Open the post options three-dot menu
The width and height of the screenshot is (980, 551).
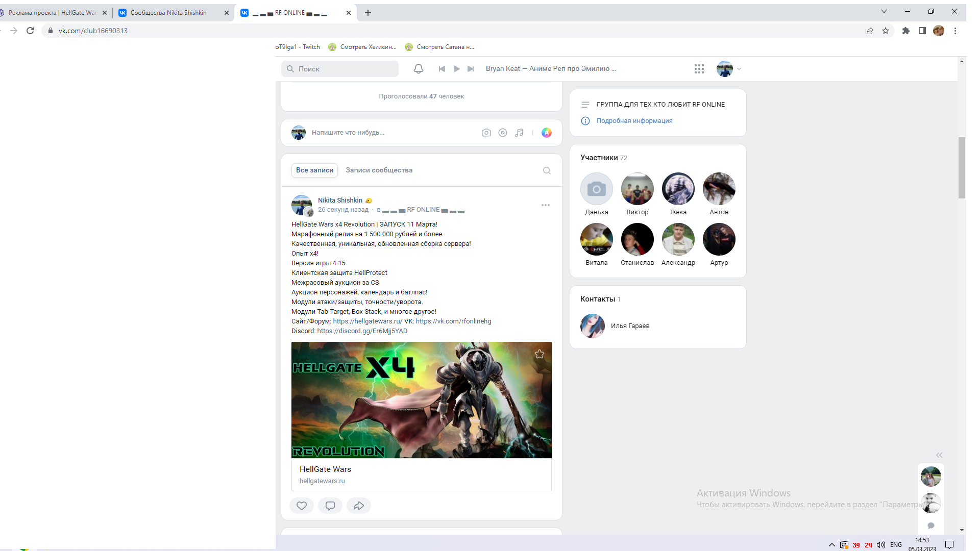546,205
